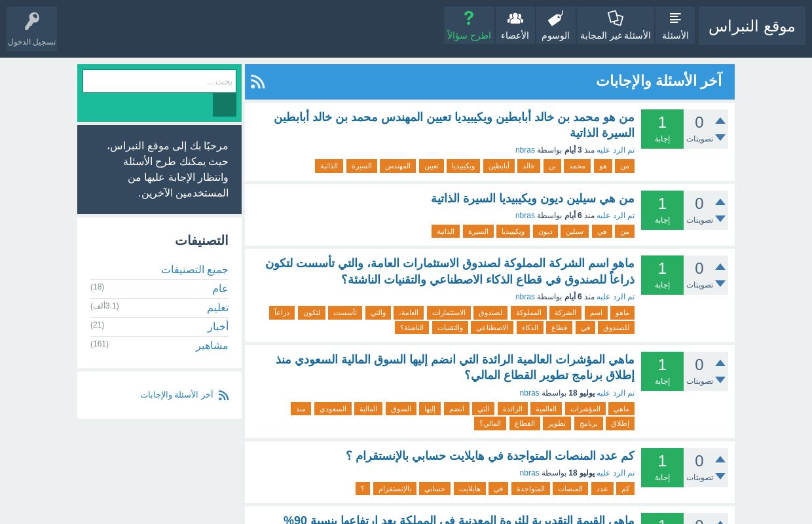Open sidebar link آخر الأسئلة والإجابات
Viewport: 812px width, 524px height.
(x=177, y=395)
